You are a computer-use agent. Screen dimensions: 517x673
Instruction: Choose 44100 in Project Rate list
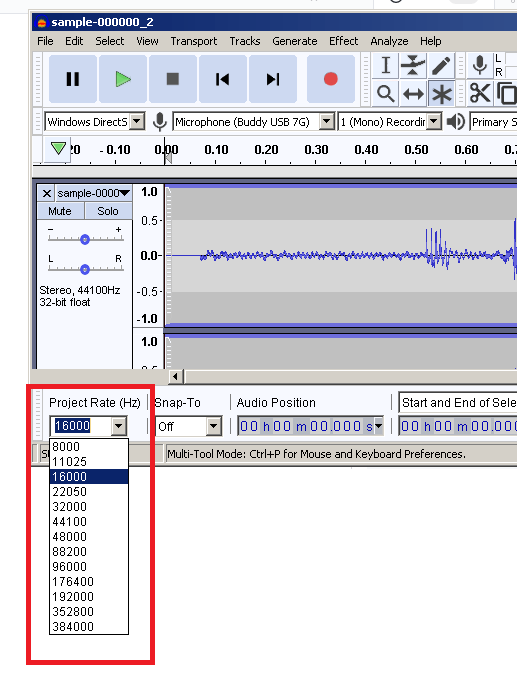89,521
